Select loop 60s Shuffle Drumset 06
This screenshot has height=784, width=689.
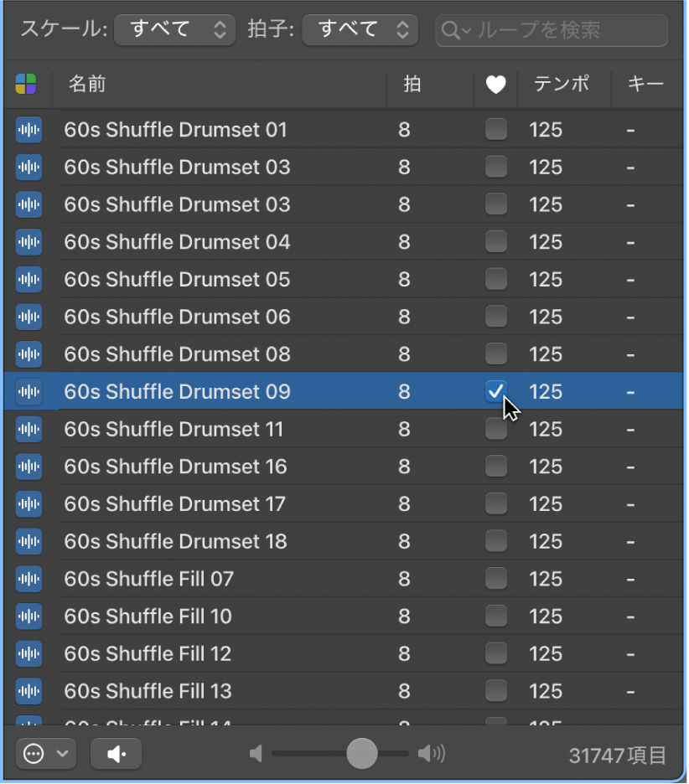coord(177,317)
